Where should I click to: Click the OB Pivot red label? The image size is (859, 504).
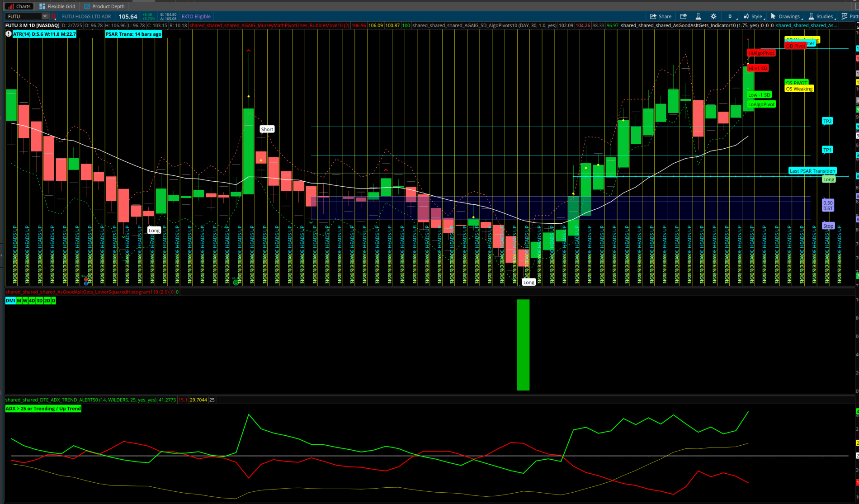click(x=795, y=46)
